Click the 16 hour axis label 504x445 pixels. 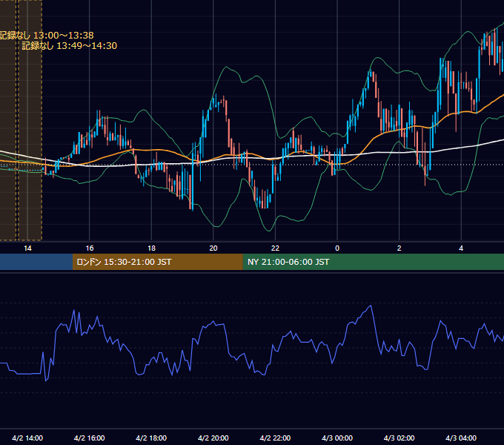coord(90,248)
